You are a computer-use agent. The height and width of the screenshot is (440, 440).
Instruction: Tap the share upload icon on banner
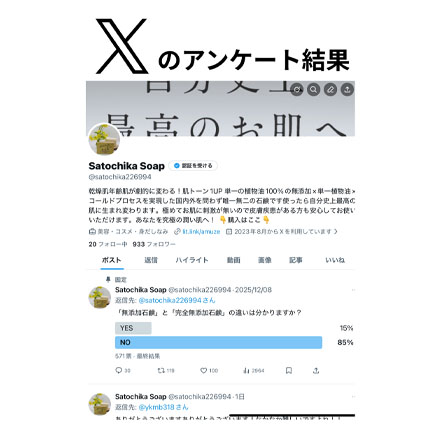pyautogui.click(x=347, y=89)
